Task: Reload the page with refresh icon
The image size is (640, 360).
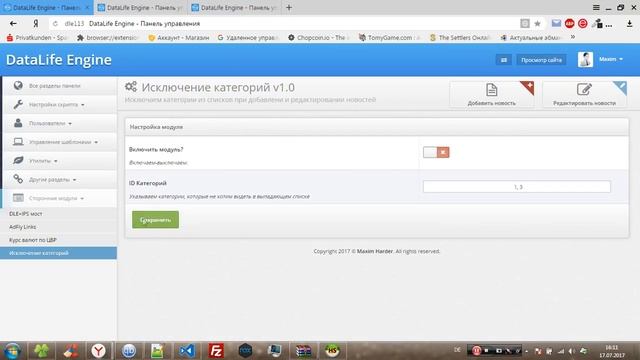Action: click(x=56, y=24)
